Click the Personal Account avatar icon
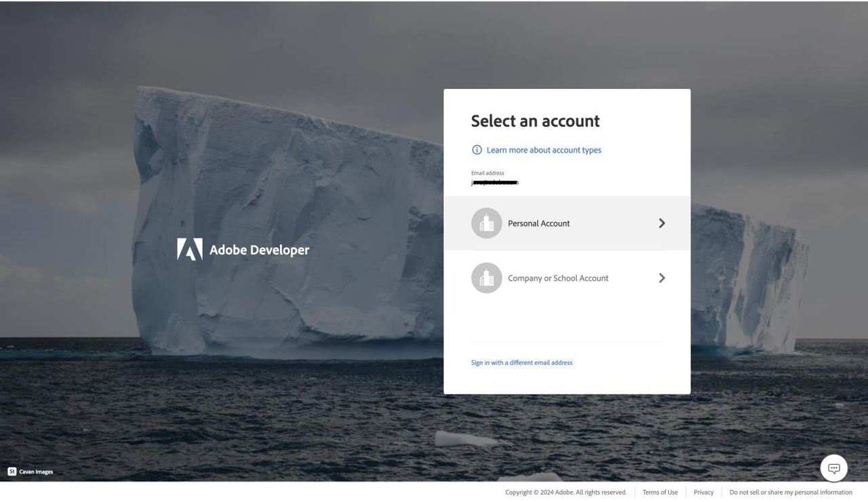The width and height of the screenshot is (868, 502). pyautogui.click(x=486, y=223)
